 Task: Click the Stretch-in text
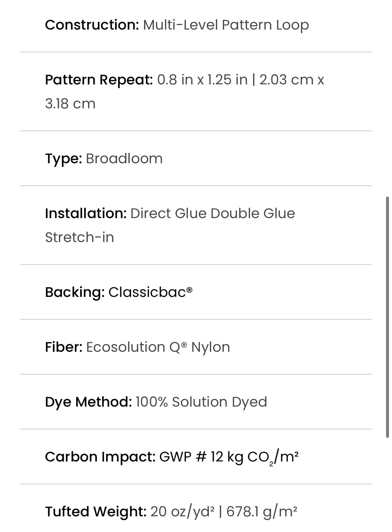tap(79, 237)
